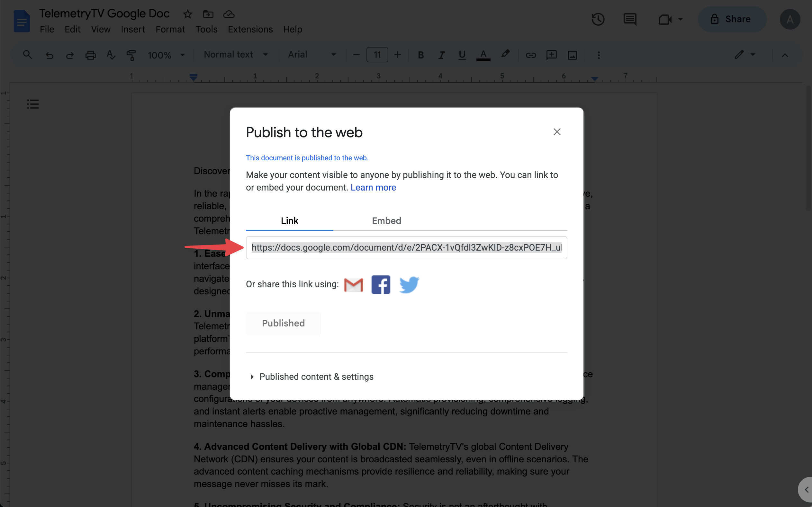Star the TelemetryTV Google Doc
This screenshot has width=812, height=507.
[187, 14]
